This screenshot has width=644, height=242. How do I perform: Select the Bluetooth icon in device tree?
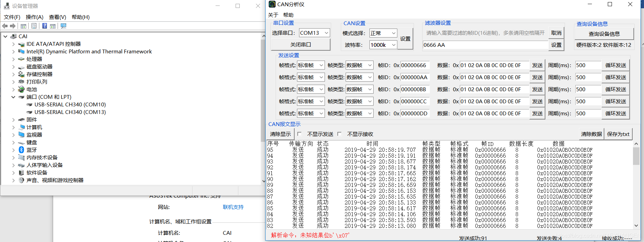pos(21,150)
